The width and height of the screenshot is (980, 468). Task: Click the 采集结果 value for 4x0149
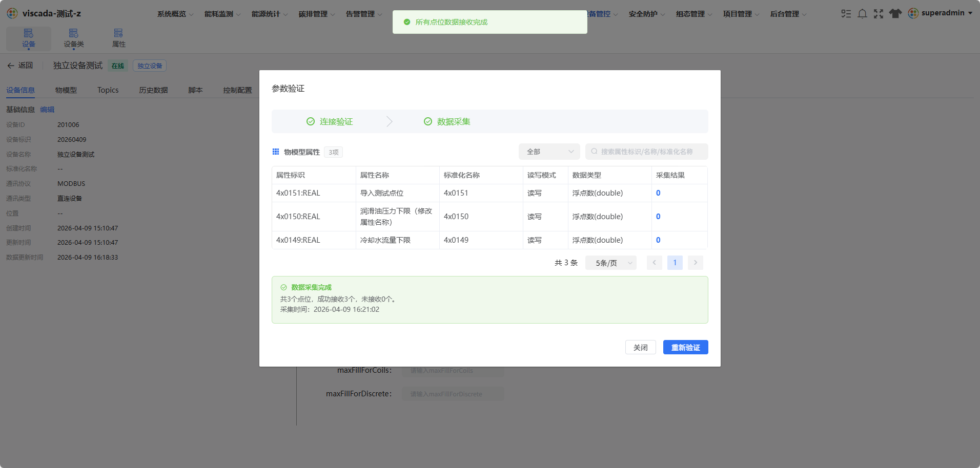tap(658, 240)
